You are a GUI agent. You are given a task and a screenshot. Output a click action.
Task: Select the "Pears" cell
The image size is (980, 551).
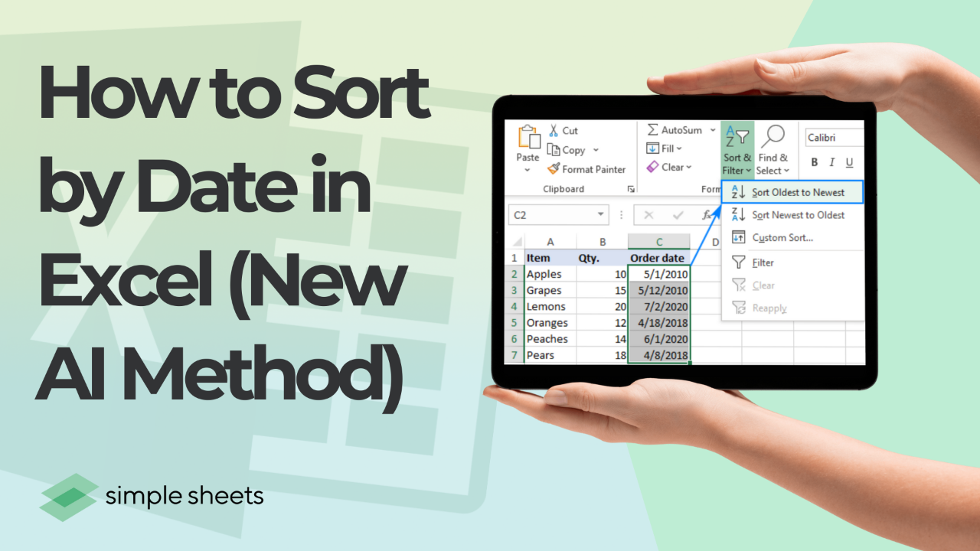(550, 355)
